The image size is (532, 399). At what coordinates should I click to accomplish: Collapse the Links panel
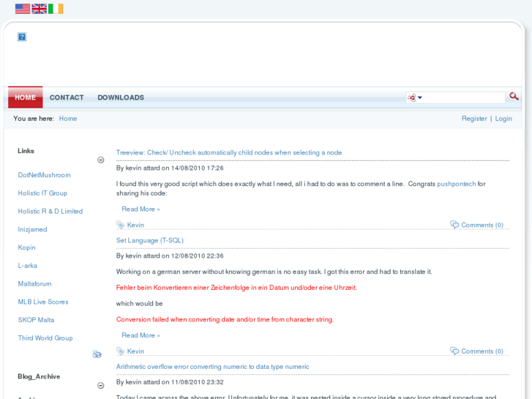(x=101, y=160)
